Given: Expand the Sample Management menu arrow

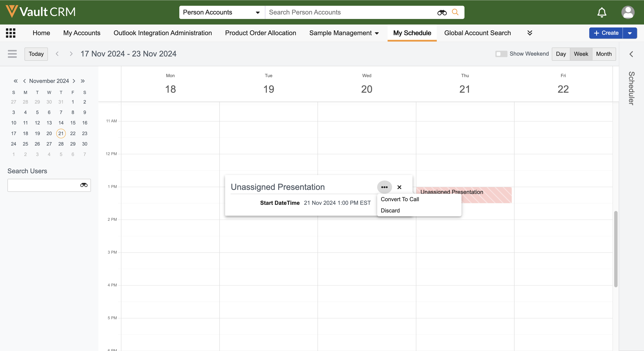Looking at the screenshot, I should [x=377, y=33].
